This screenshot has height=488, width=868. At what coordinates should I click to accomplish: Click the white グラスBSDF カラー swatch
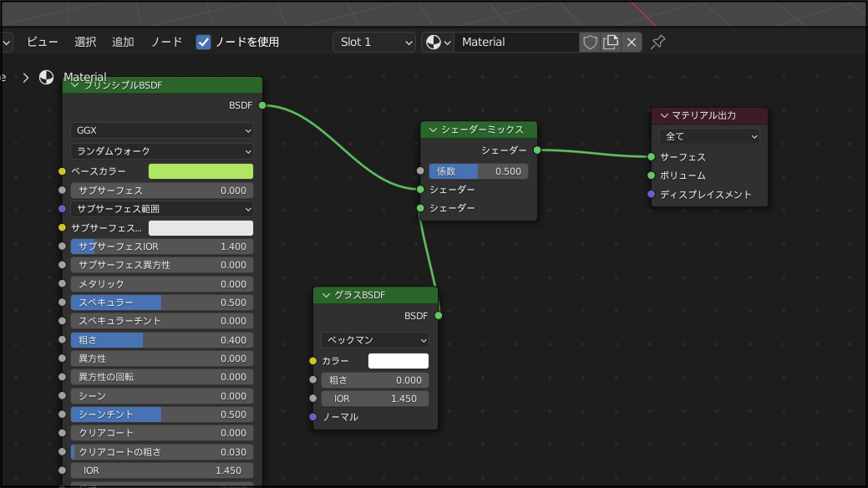point(398,361)
